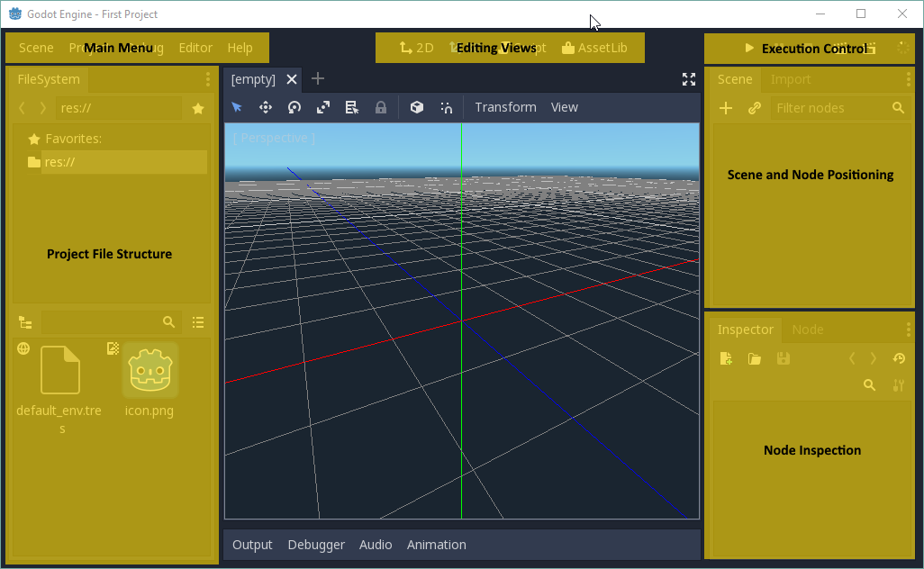Switch to the Scene dock tab

[734, 79]
